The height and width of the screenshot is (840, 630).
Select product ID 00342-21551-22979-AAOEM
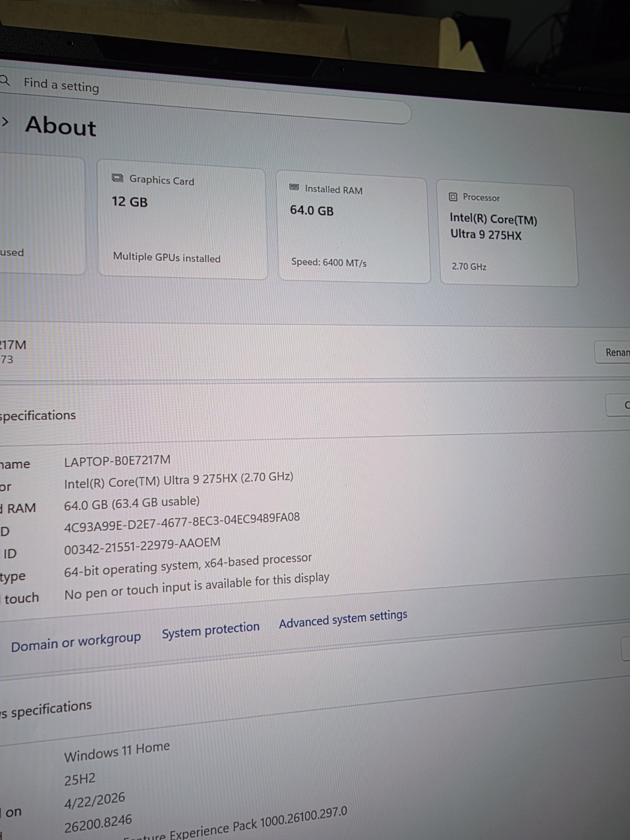pos(142,546)
